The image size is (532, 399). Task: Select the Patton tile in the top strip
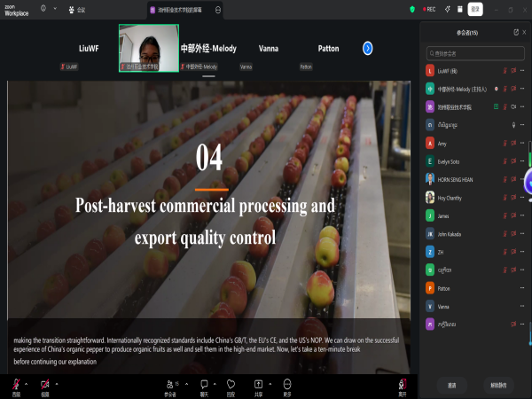click(328, 48)
